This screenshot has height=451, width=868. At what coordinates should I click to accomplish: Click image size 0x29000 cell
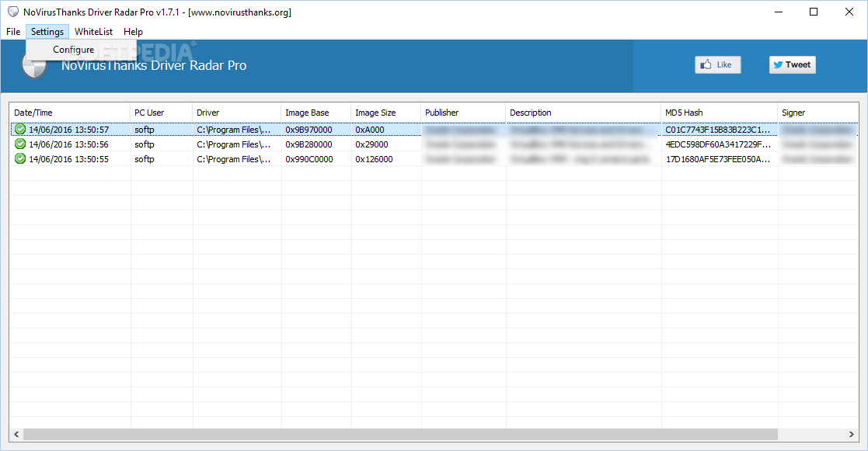click(x=371, y=144)
